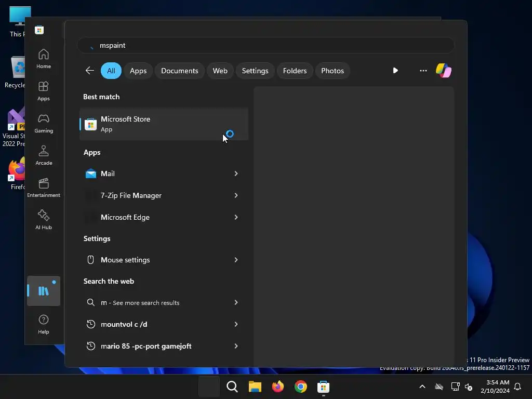The width and height of the screenshot is (532, 399).
Task: Open the three-dot more options menu
Action: point(423,71)
